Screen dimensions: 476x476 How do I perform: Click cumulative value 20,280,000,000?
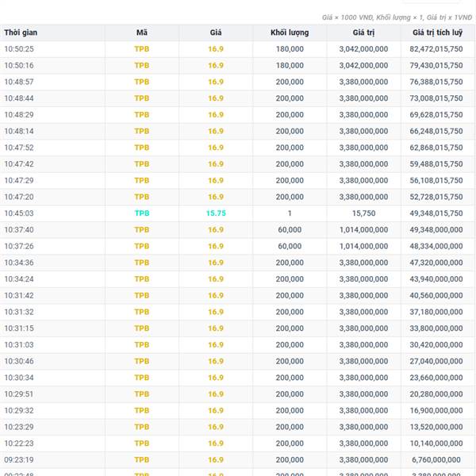(436, 393)
